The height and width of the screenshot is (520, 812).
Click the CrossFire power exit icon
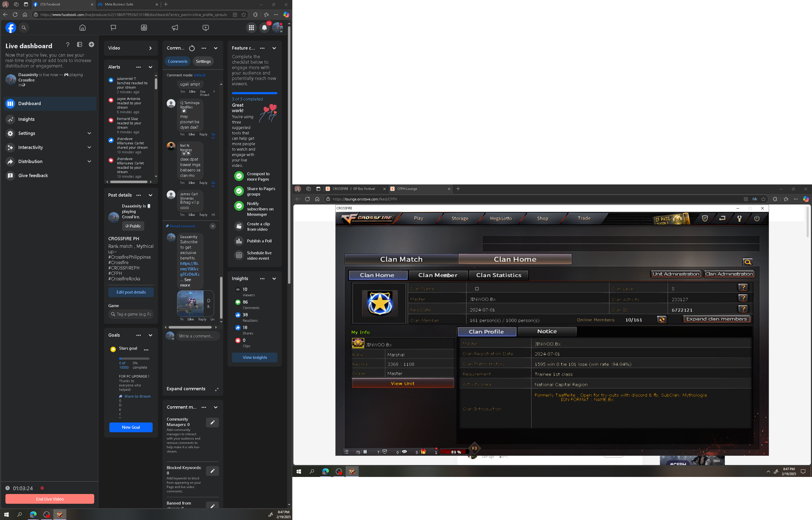tap(757, 219)
